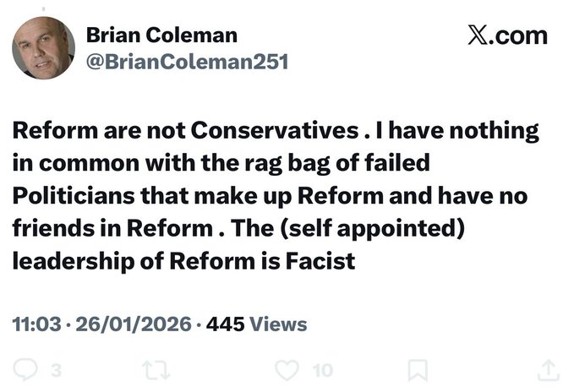Image resolution: width=574 pixels, height=392 pixels.
Task: Open the @BrianColeman251 handle link
Action: (x=188, y=62)
